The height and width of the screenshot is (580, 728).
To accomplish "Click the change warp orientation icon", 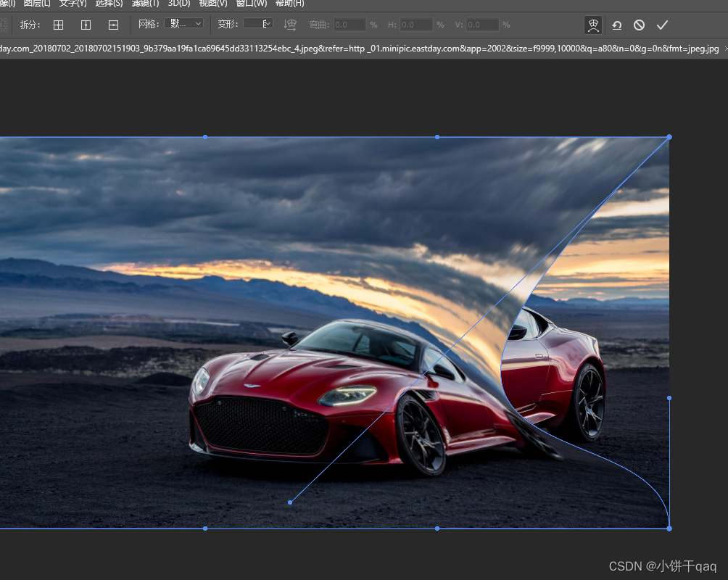I will pos(290,25).
